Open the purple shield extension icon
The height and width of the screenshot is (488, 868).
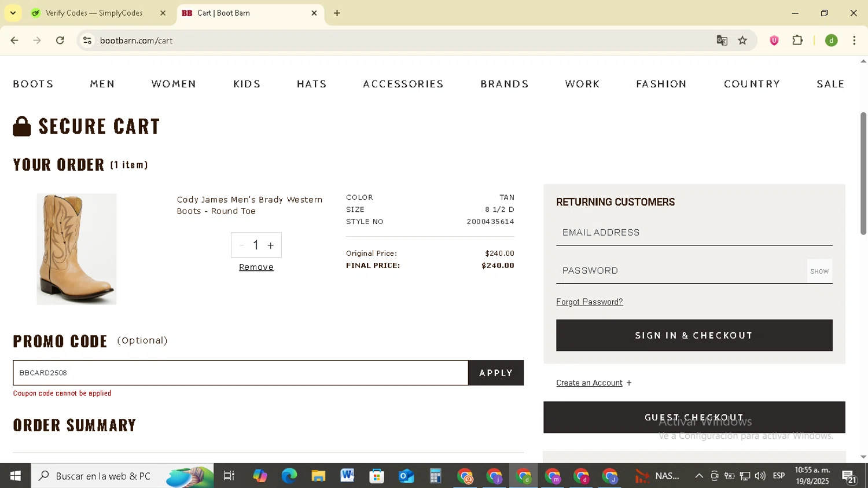[774, 41]
